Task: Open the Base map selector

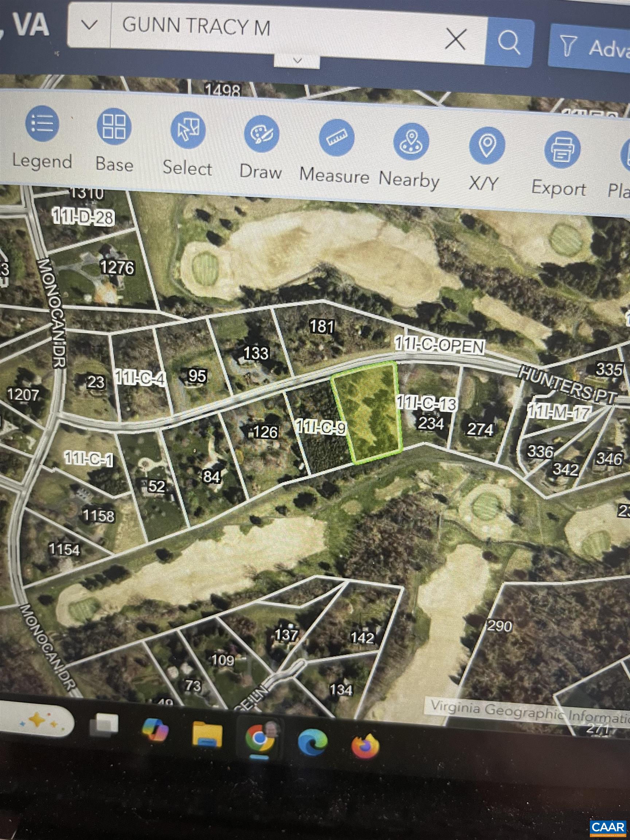Action: tap(114, 127)
